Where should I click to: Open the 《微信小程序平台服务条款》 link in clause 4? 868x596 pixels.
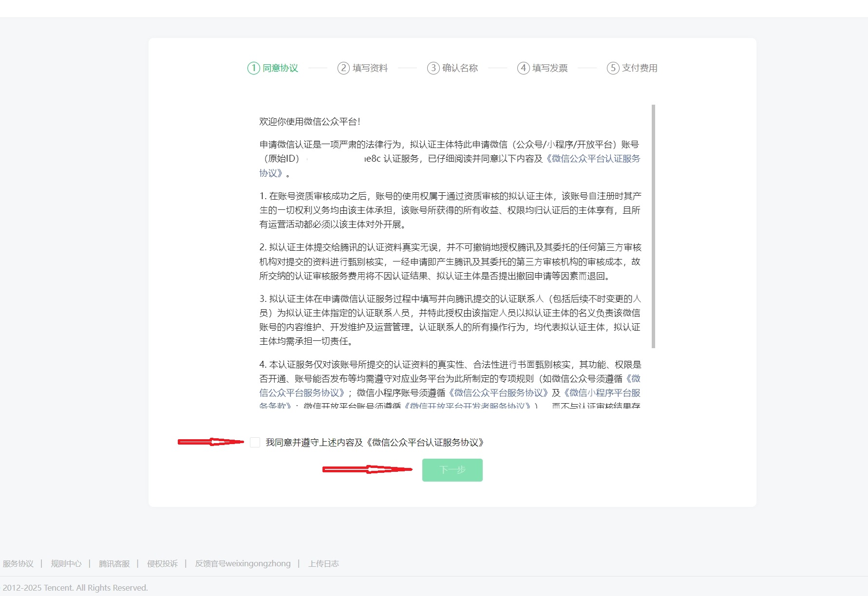tap(602, 392)
